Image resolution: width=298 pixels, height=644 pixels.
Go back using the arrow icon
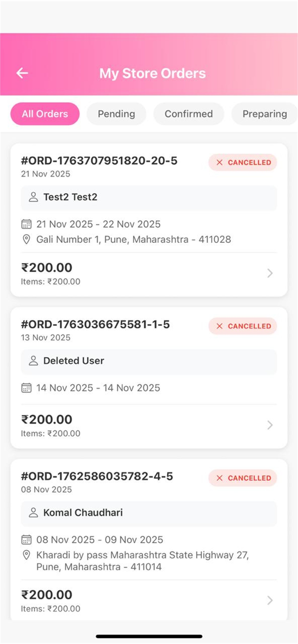[x=22, y=73]
